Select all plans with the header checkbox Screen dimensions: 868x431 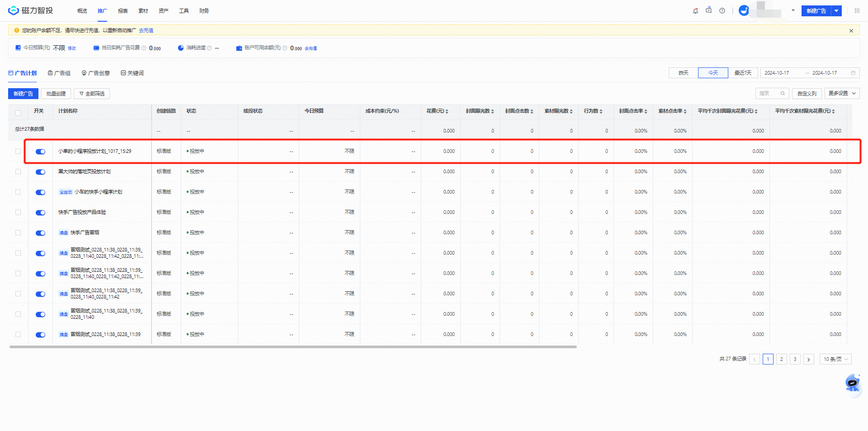18,113
